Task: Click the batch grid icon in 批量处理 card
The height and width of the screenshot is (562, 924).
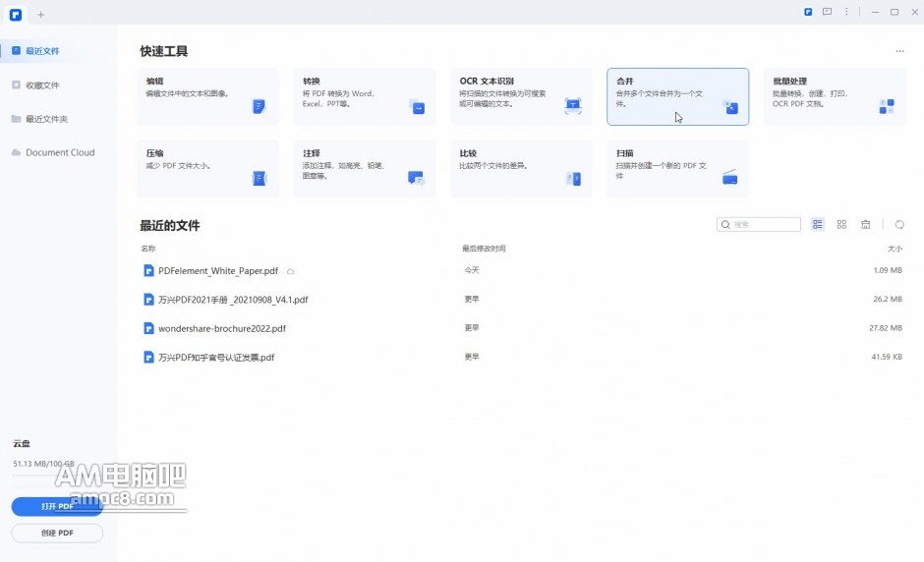Action: 887,106
